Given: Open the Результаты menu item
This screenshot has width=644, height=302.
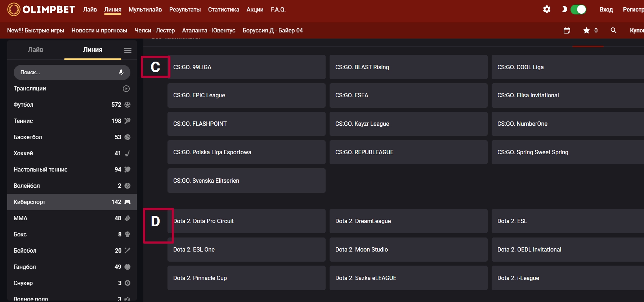Looking at the screenshot, I should 185,10.
